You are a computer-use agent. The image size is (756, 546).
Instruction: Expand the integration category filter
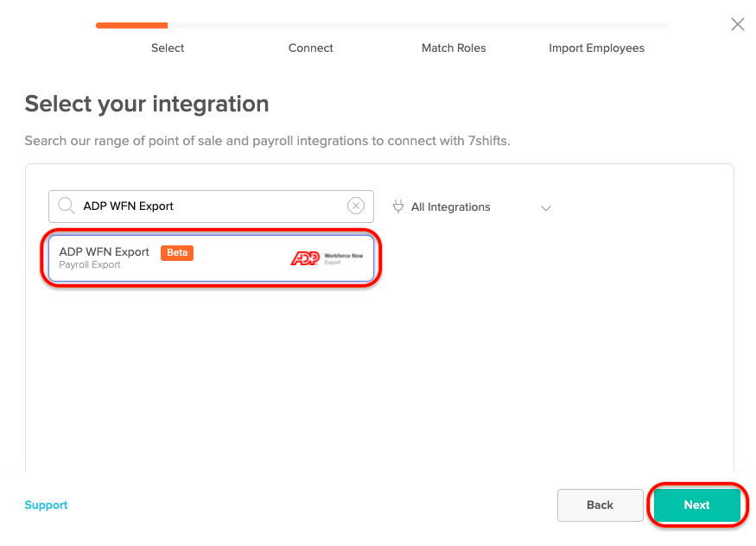point(471,207)
